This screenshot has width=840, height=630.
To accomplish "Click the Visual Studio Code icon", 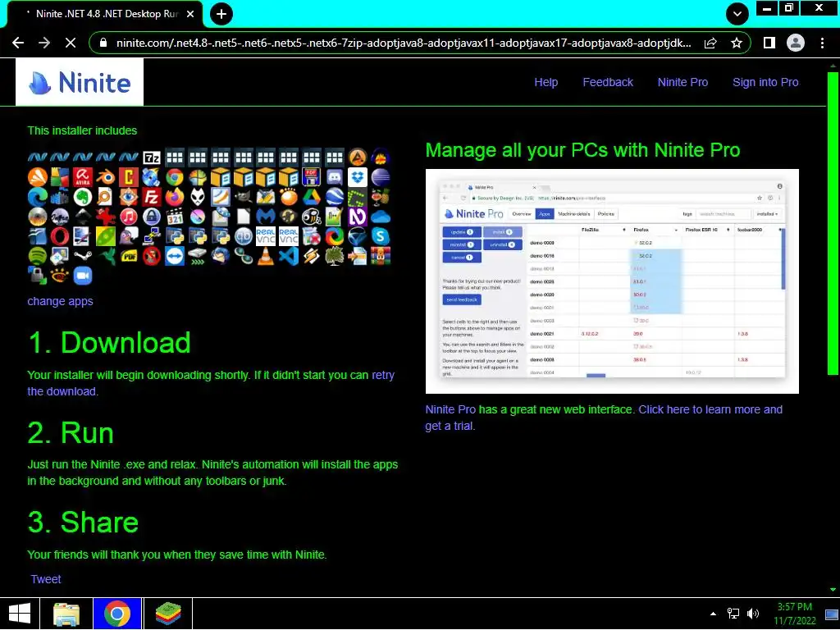I will tap(289, 256).
